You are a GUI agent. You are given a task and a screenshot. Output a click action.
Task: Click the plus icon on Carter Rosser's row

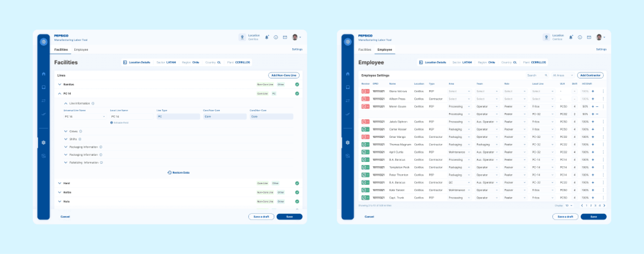pyautogui.click(x=593, y=129)
